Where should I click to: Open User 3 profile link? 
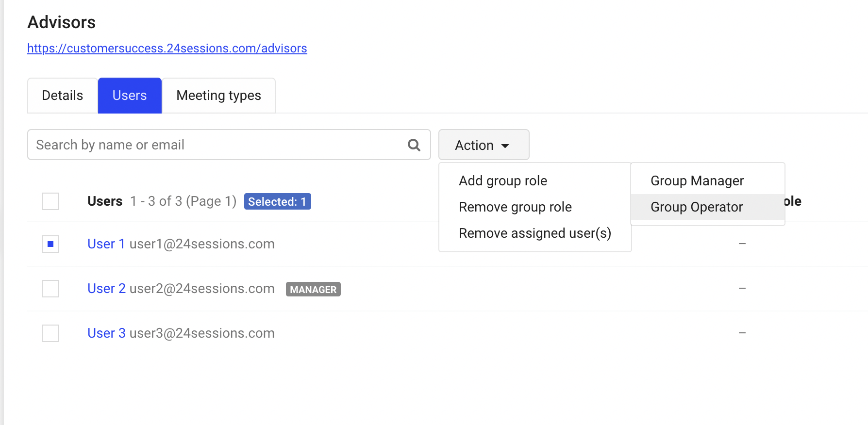106,333
